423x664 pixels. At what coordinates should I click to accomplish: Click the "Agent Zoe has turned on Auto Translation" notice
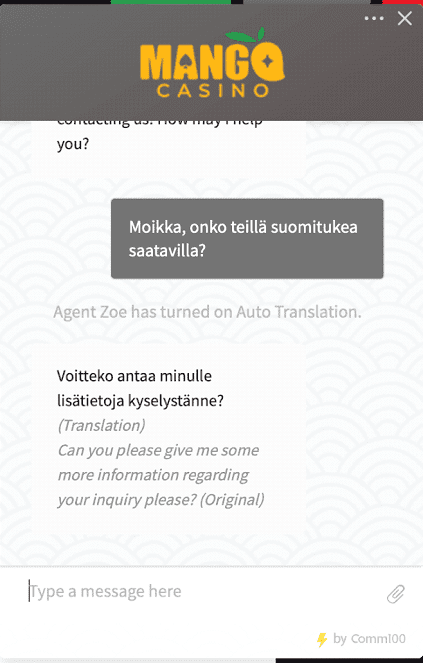(207, 312)
